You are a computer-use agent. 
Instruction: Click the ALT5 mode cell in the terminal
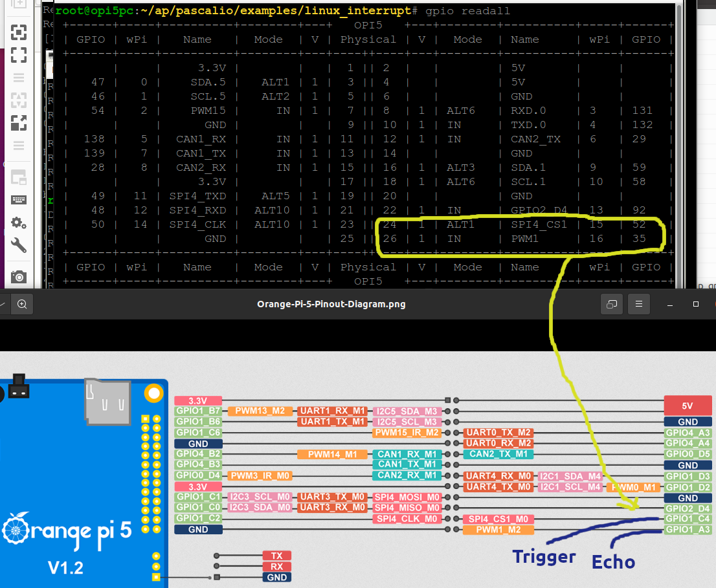[275, 196]
